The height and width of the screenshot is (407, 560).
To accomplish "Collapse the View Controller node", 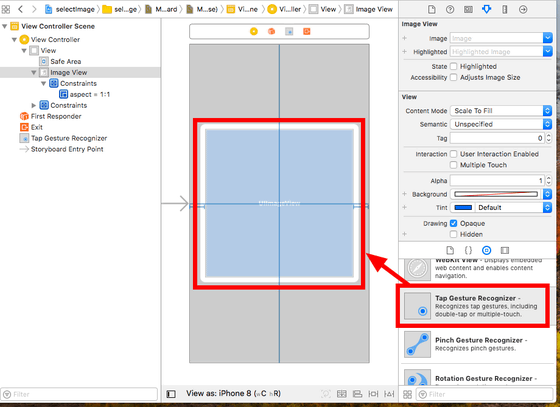I will coord(14,39).
